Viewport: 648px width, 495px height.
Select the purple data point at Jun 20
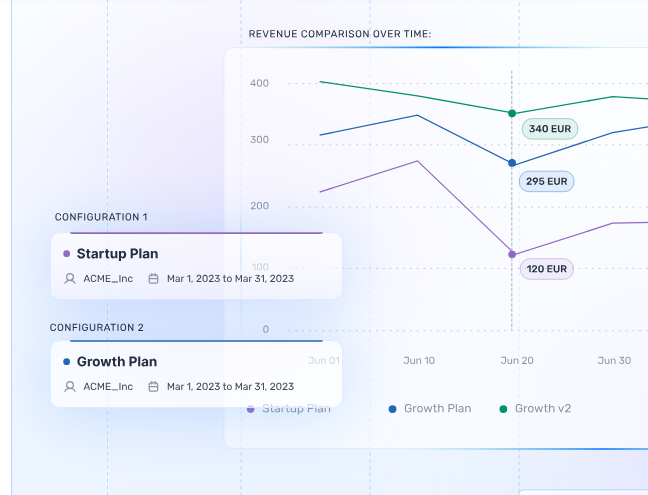512,254
